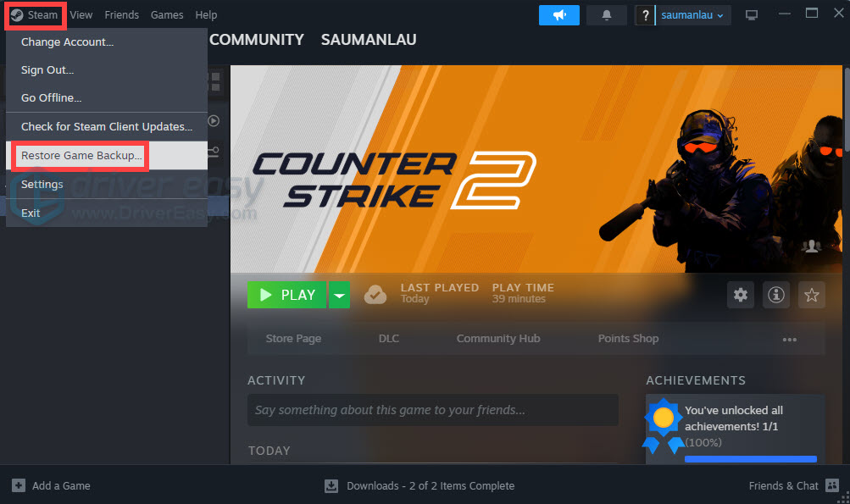Expand the more options ellipsis menu
Image resolution: width=850 pixels, height=504 pixels.
[789, 339]
